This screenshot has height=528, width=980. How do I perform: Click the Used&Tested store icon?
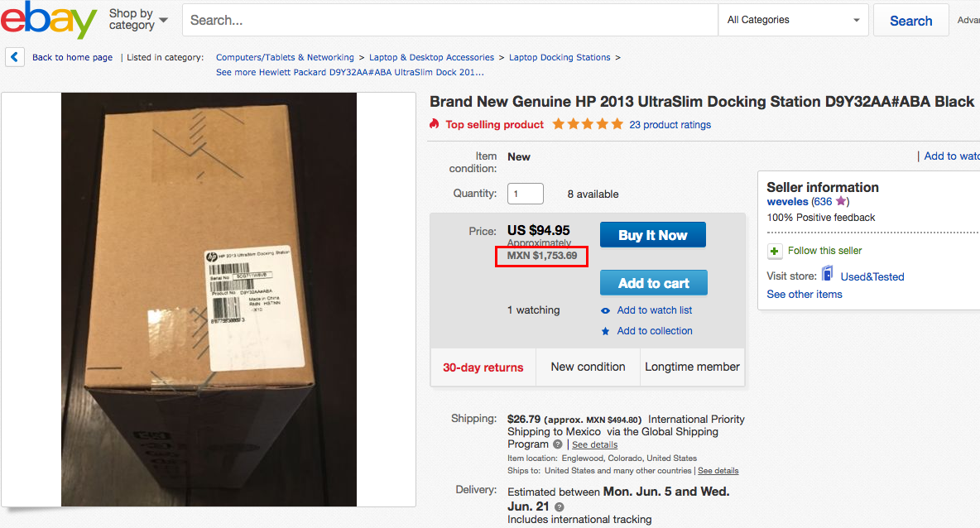click(x=827, y=274)
